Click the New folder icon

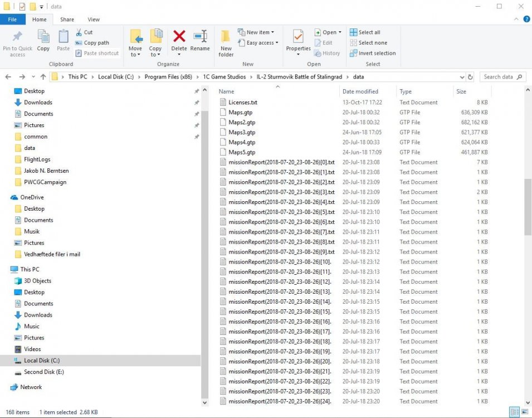point(226,43)
